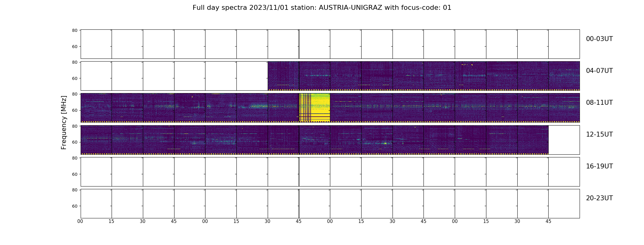The image size is (644, 245).
Task: Select the 08-11UT row label
Action: click(x=599, y=103)
